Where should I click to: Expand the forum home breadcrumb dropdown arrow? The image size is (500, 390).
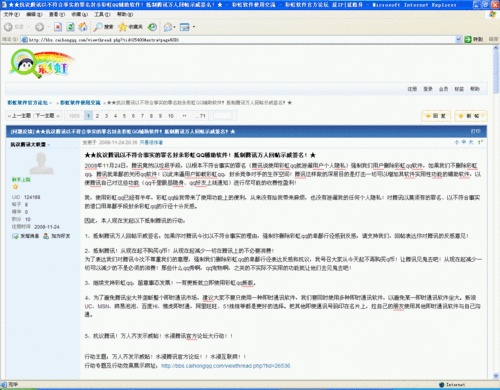click(x=51, y=103)
